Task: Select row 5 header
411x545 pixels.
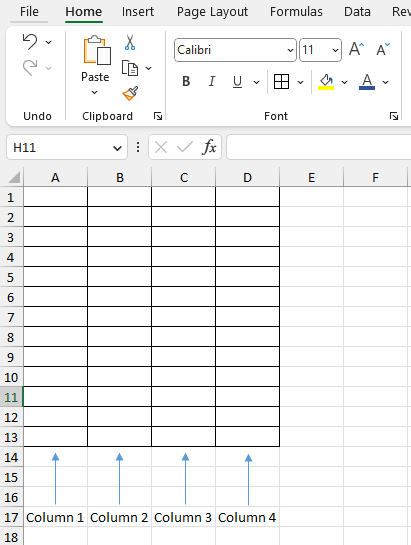Action: point(11,277)
